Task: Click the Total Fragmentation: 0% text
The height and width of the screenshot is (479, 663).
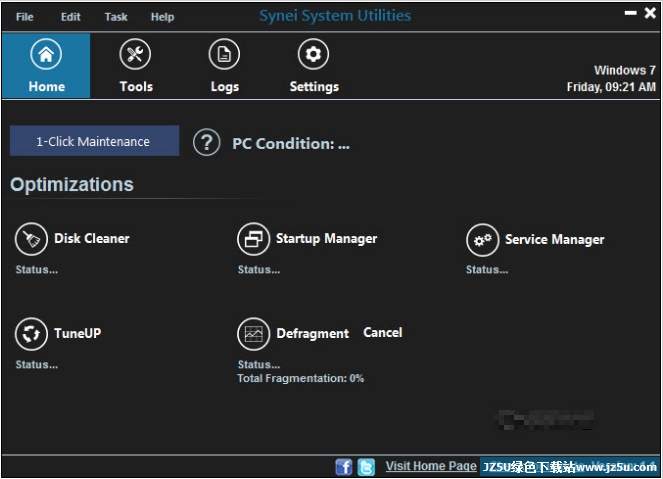Action: pos(300,378)
